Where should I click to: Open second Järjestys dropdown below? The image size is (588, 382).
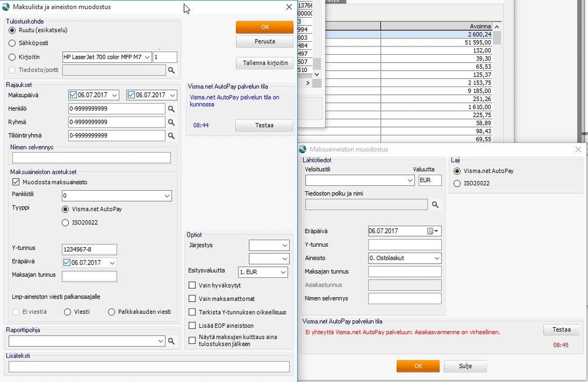point(285,258)
